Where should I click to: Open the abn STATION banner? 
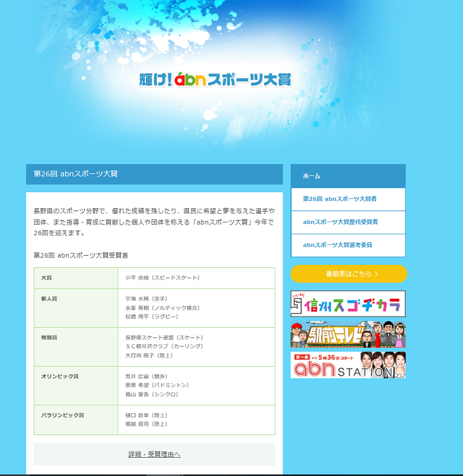(348, 365)
